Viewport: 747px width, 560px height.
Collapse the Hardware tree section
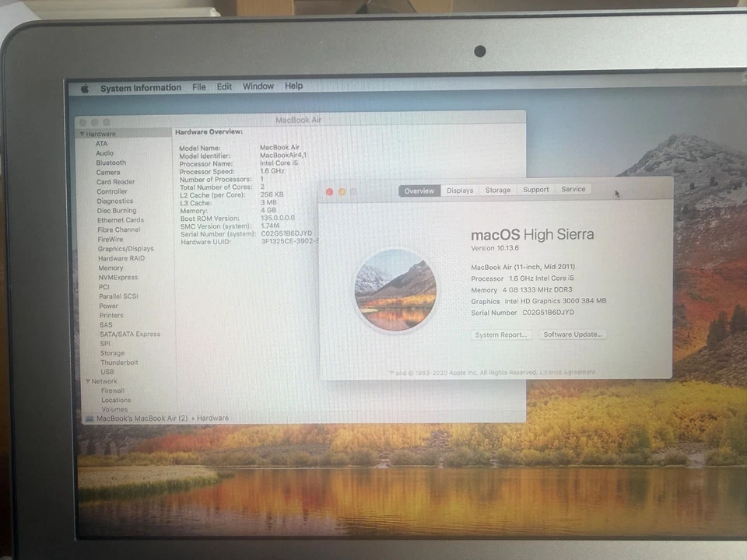(82, 134)
